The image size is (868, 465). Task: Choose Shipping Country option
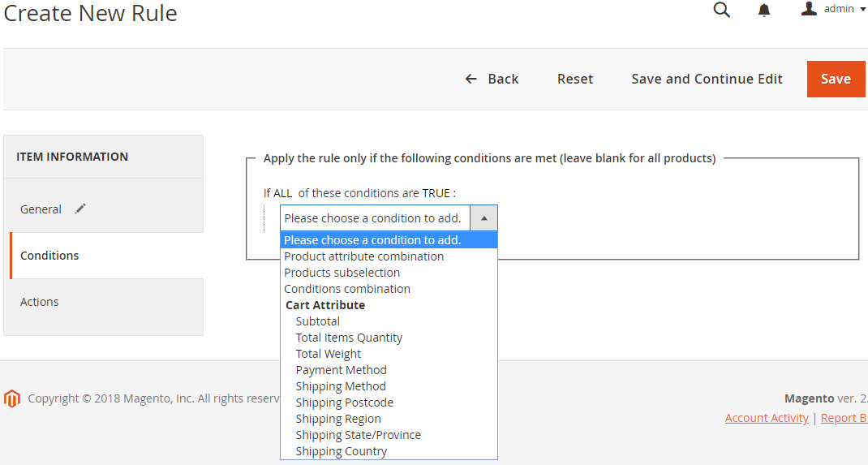point(342,451)
